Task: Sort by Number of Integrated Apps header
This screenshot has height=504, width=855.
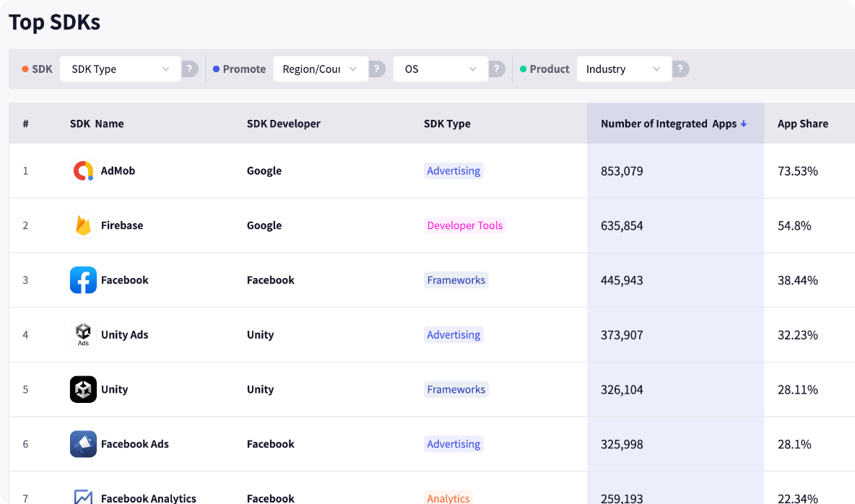Action: (669, 123)
